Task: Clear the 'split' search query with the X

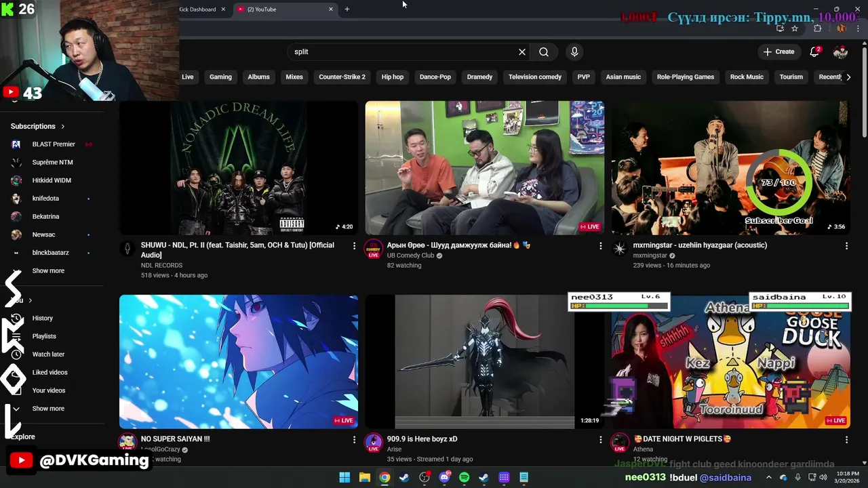Action: 522,52
